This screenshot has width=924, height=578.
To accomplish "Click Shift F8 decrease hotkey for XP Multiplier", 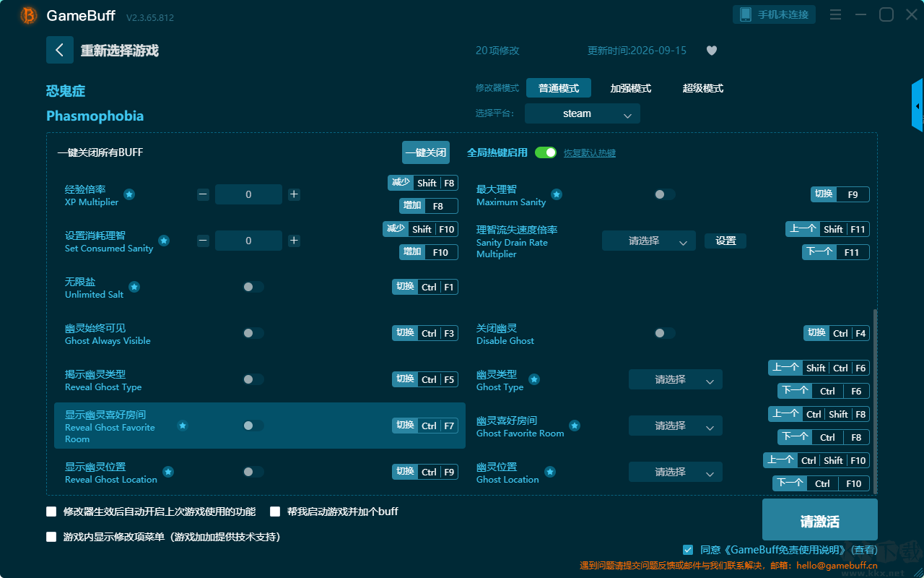I will 423,183.
